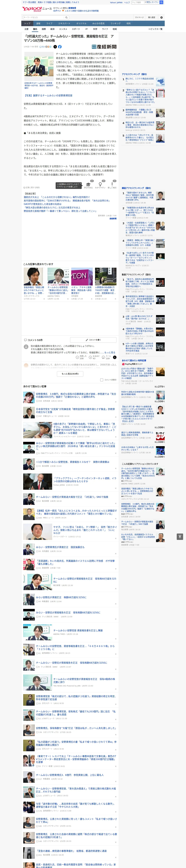Click the わかりやすい lightbulb reaction icon
Screen dimensions: 186x868
[x=100, y=184]
